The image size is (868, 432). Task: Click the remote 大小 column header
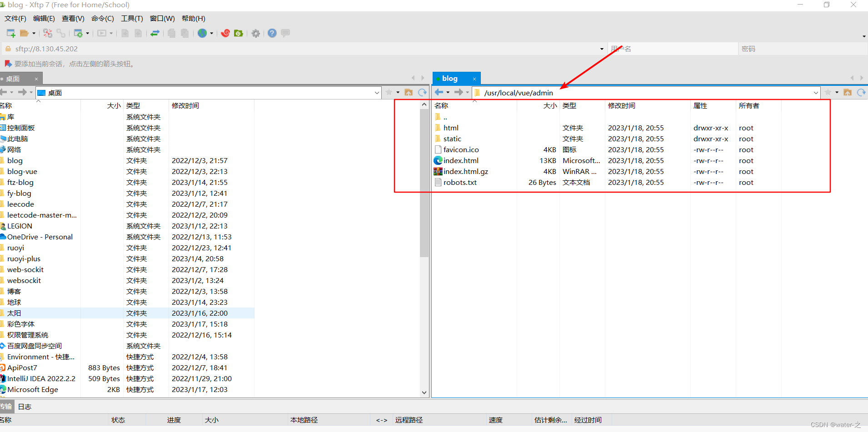coord(538,105)
